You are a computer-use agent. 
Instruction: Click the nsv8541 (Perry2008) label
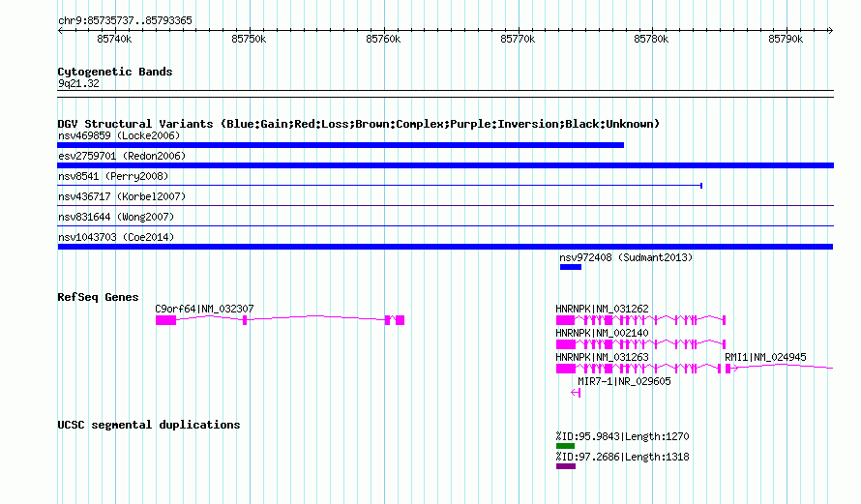pyautogui.click(x=113, y=176)
